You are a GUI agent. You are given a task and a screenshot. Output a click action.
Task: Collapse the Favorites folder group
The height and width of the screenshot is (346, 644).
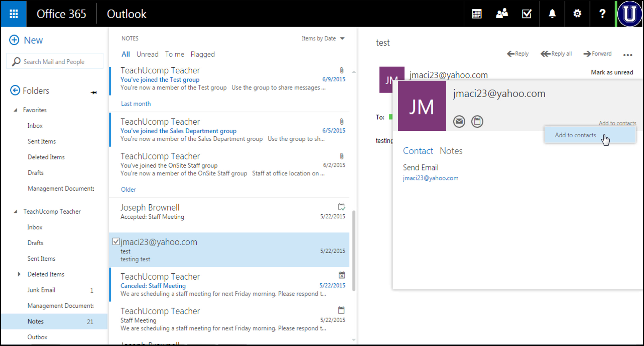15,110
